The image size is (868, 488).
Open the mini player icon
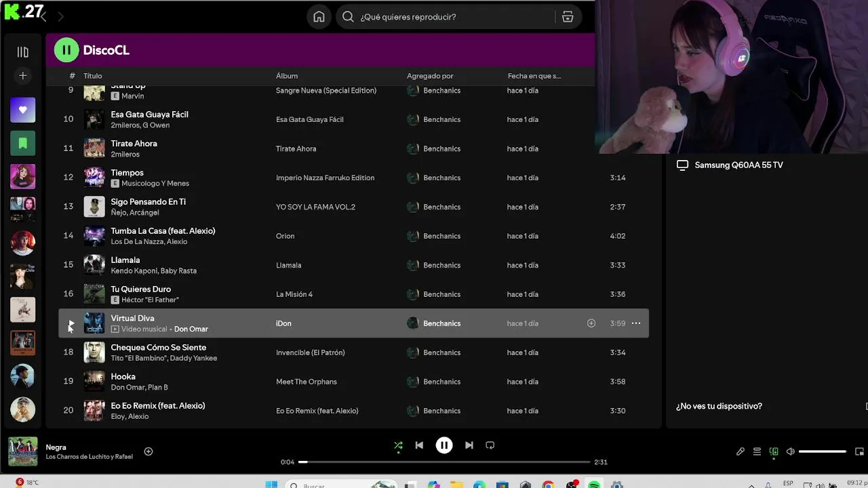click(x=859, y=451)
